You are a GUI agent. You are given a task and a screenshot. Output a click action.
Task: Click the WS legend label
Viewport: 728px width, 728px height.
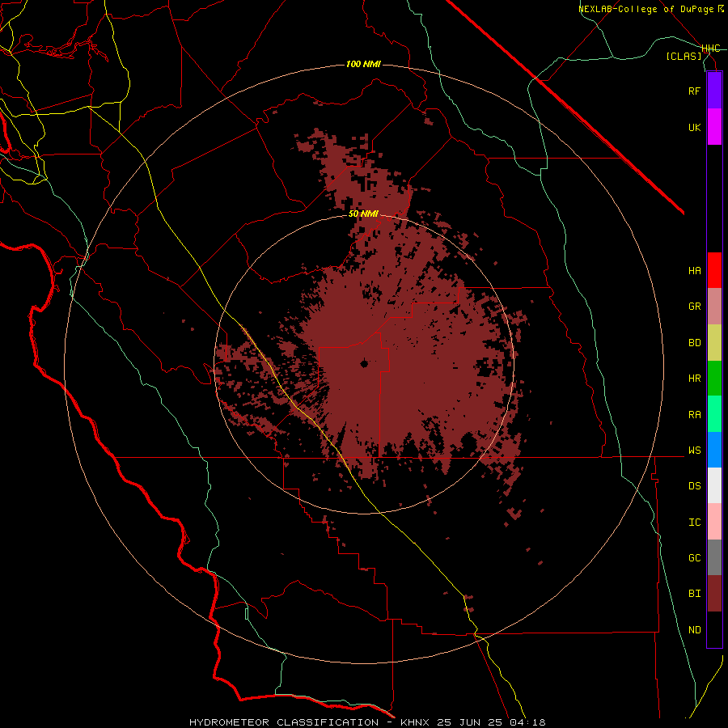tap(694, 451)
